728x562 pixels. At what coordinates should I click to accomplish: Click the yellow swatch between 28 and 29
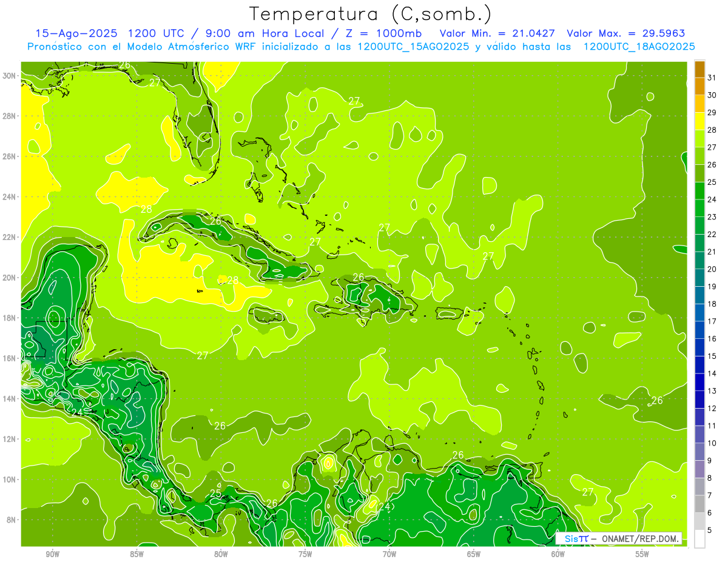pyautogui.click(x=699, y=121)
